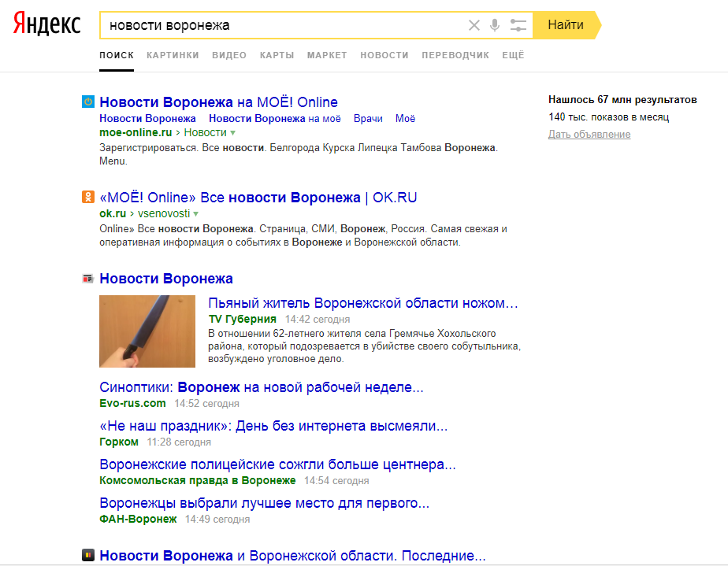
Task: Click the '14:54 сегодня' timestamp
Action: point(336,481)
